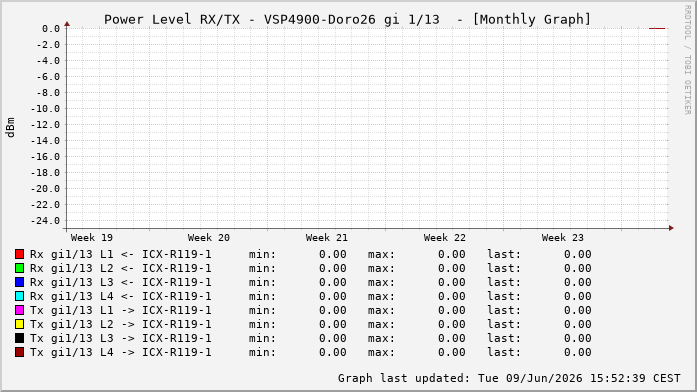The image size is (697, 392).
Task: Click the 'Tx gi1/13 L4 -> ICX-R119-1' legend label
Action: point(120,352)
